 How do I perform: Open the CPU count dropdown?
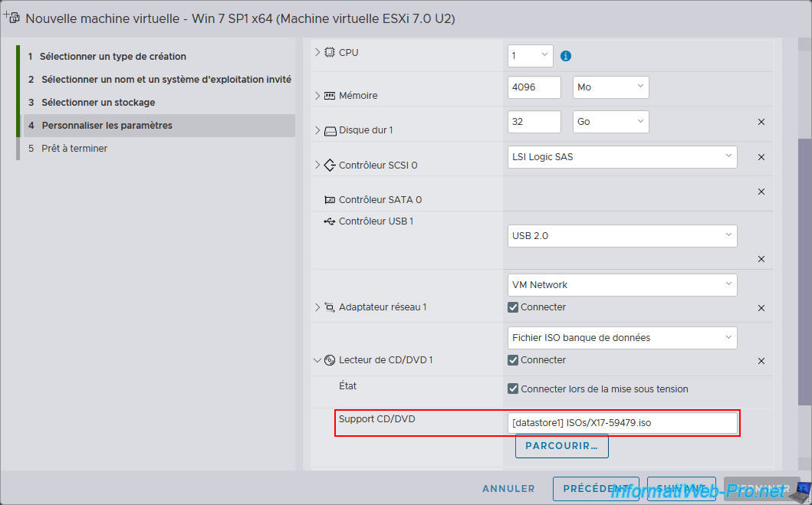coord(530,55)
